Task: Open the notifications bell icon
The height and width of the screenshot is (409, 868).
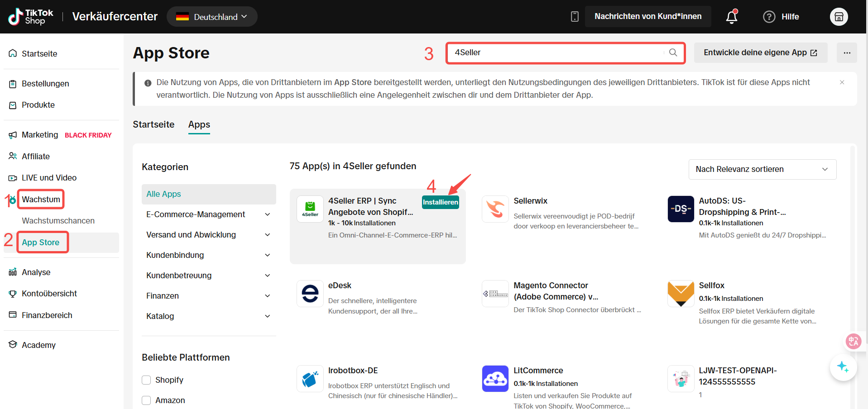Action: 731,17
